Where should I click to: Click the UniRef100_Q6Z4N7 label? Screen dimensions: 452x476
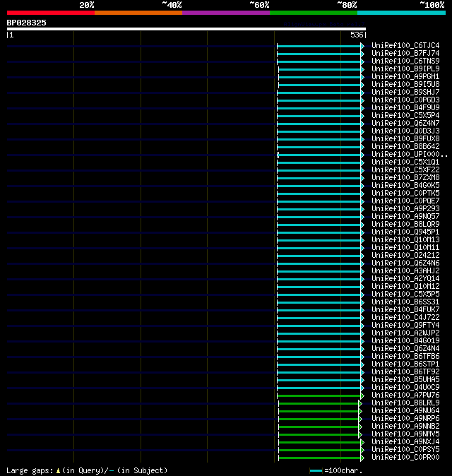click(x=405, y=124)
